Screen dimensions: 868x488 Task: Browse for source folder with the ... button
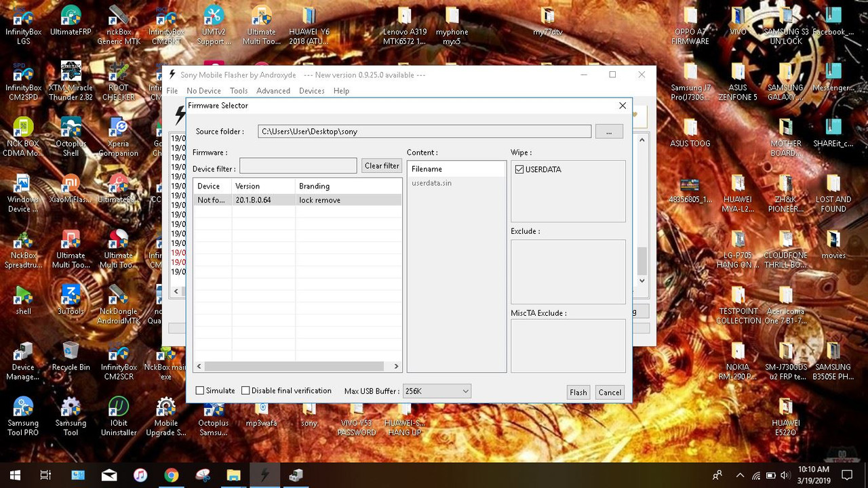(x=609, y=131)
